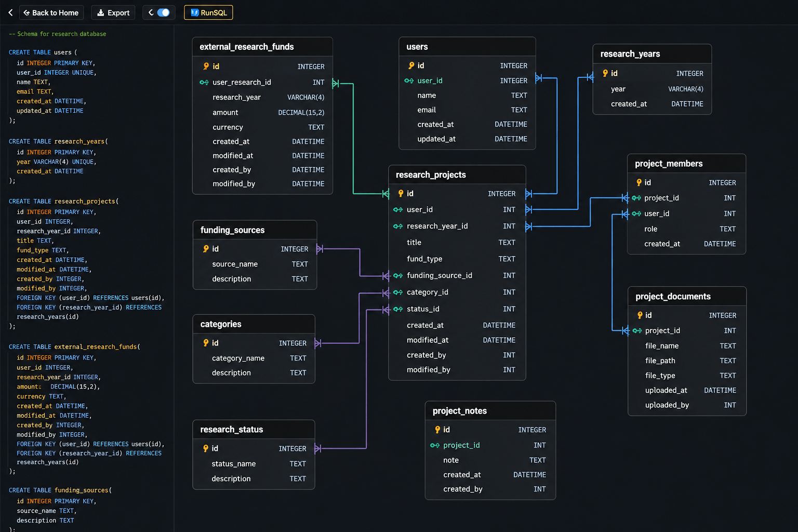Click the primary key icon in research_years
Image resolution: width=798 pixels, height=532 pixels.
click(605, 73)
